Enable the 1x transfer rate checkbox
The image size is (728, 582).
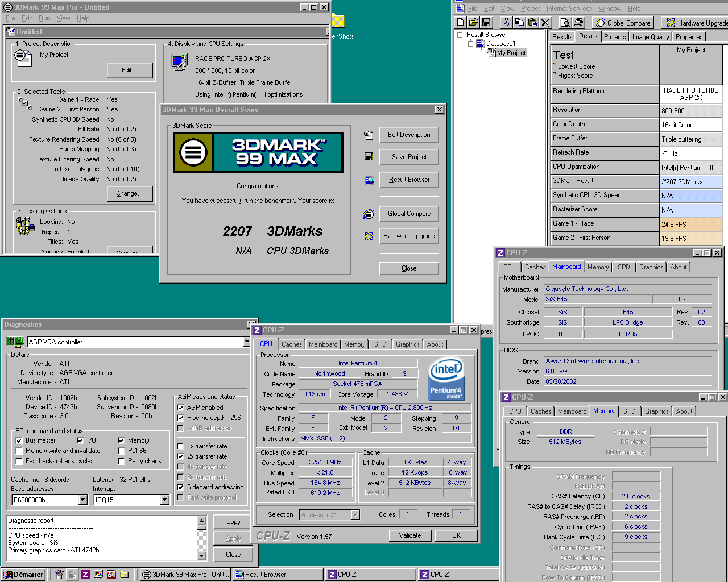coord(180,446)
